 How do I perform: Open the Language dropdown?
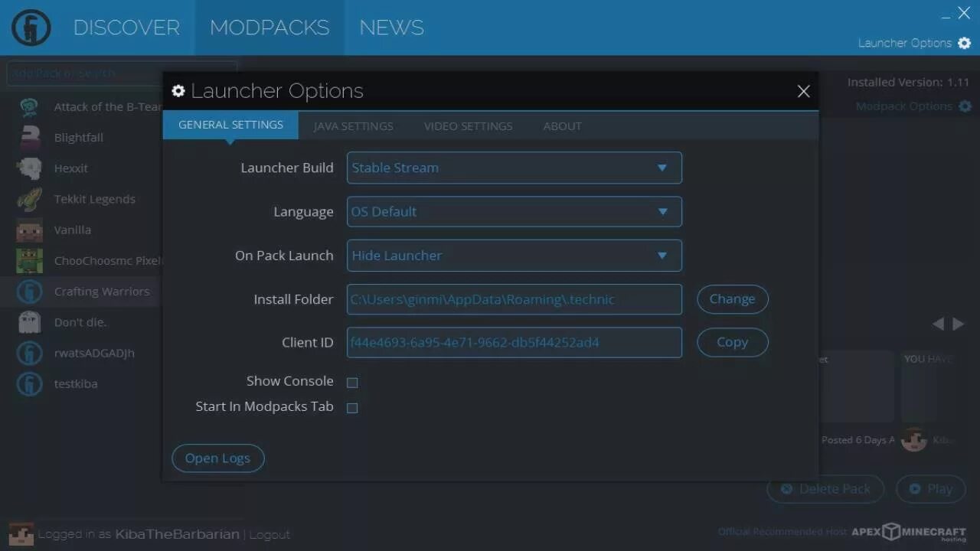514,211
